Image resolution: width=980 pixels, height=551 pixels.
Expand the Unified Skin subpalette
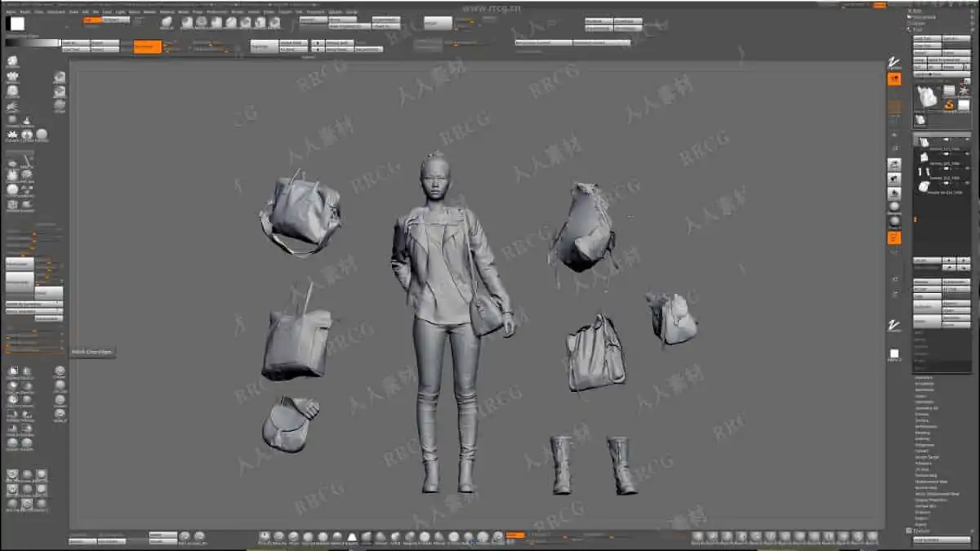point(926,505)
